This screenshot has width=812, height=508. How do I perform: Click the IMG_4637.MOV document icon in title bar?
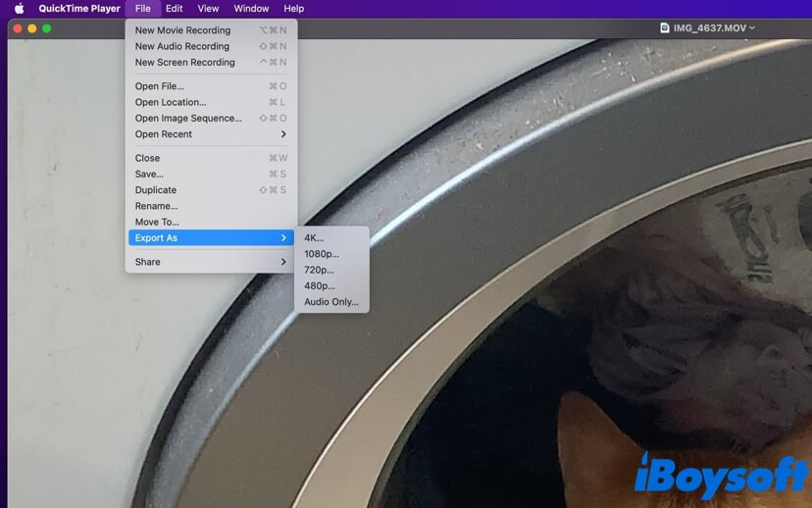tap(664, 28)
